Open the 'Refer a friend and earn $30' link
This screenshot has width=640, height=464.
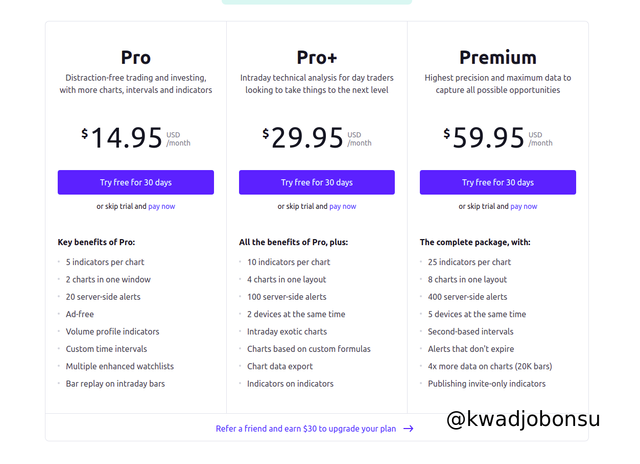(307, 428)
